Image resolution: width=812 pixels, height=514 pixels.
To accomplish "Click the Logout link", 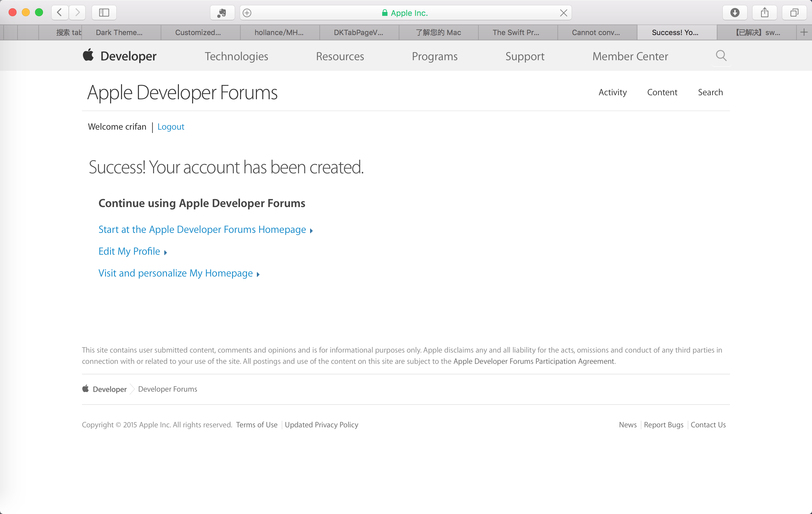I will [x=171, y=127].
